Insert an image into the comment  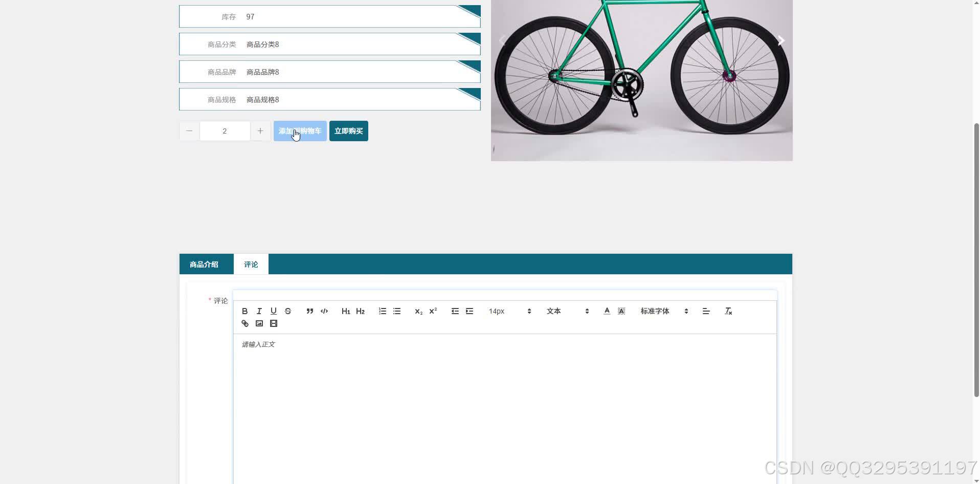(259, 323)
